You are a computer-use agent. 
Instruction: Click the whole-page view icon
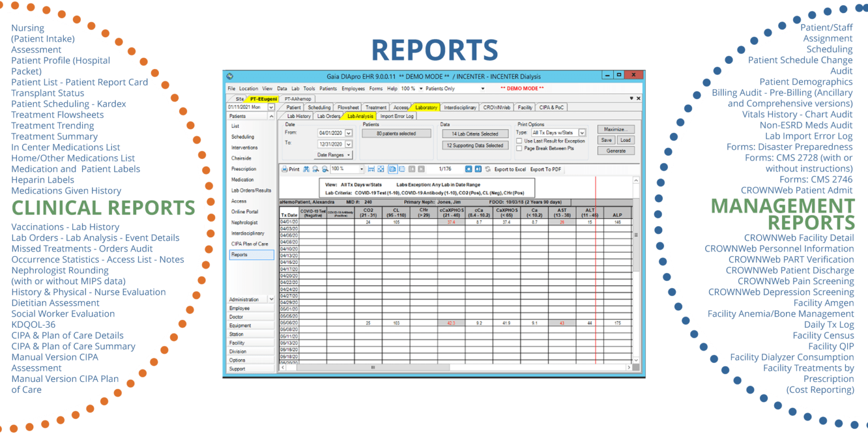[380, 170]
